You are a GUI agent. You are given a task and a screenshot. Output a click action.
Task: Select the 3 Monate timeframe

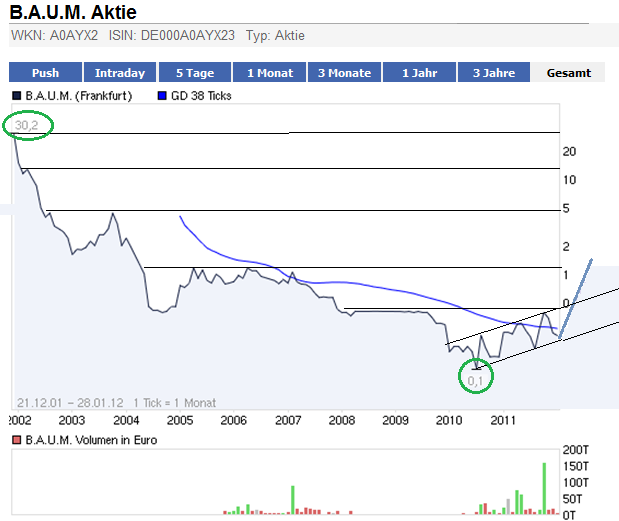click(x=344, y=73)
